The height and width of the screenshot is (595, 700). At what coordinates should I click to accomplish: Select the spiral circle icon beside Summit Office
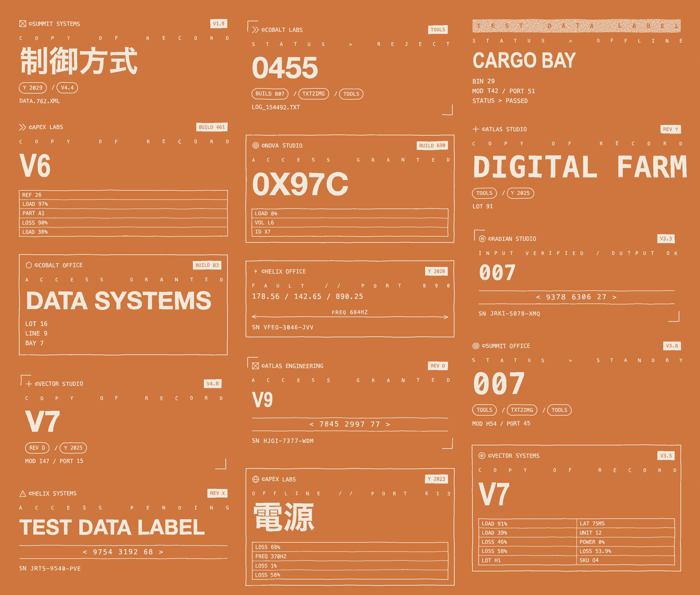[x=476, y=346]
